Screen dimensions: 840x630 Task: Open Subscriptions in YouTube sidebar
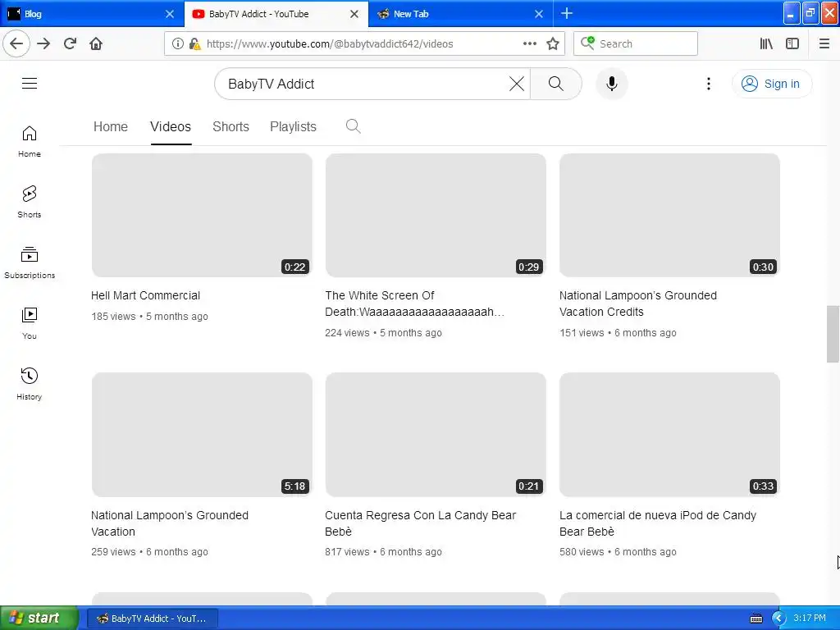pos(30,262)
